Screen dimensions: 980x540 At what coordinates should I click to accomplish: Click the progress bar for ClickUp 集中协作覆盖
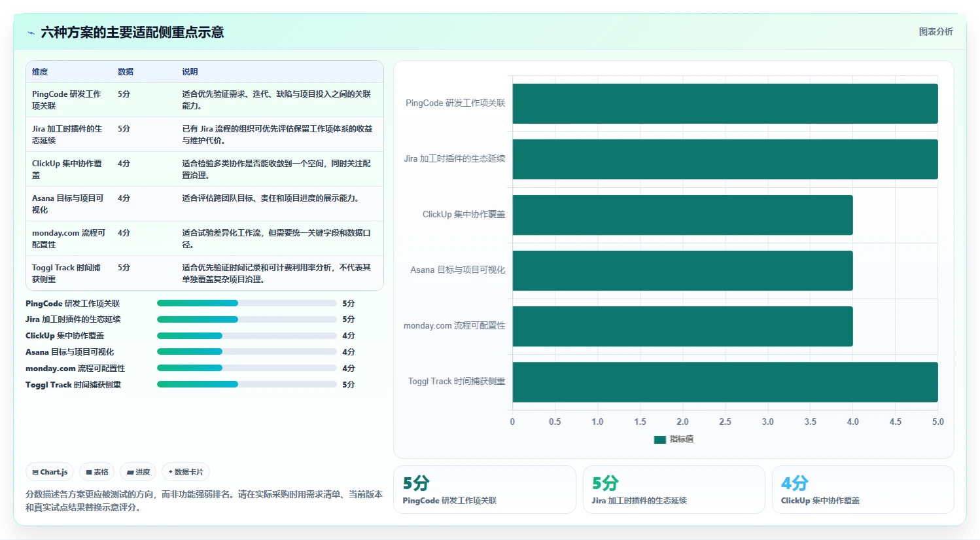247,336
